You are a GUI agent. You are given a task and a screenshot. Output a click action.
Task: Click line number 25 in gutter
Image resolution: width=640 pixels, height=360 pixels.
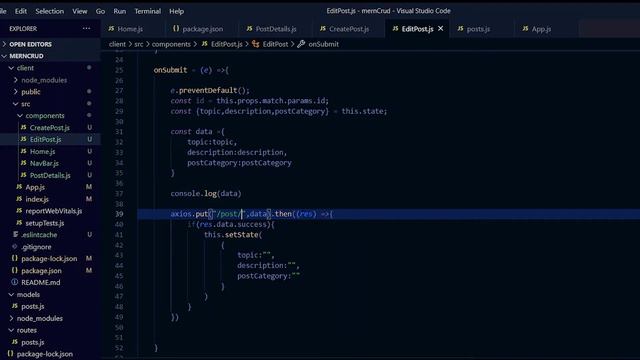coord(119,70)
